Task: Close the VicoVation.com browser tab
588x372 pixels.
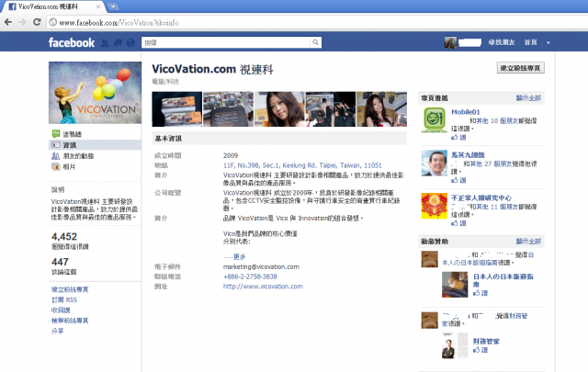Action: pos(98,6)
